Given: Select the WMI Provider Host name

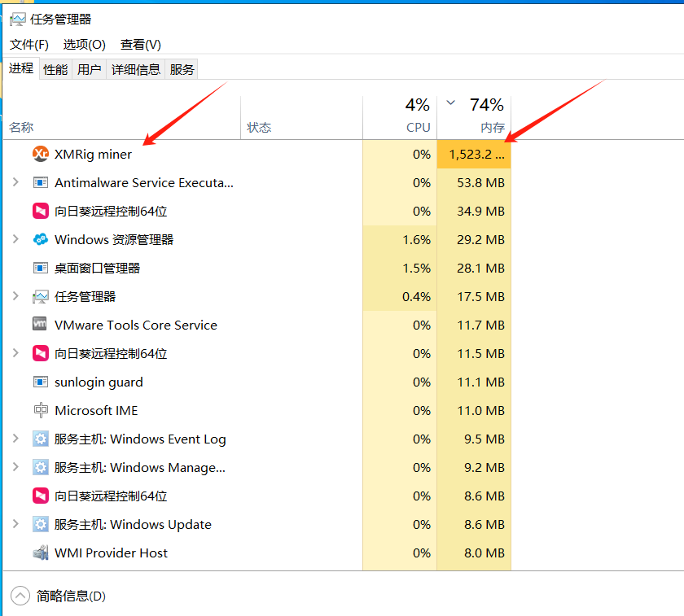Looking at the screenshot, I should pos(111,553).
